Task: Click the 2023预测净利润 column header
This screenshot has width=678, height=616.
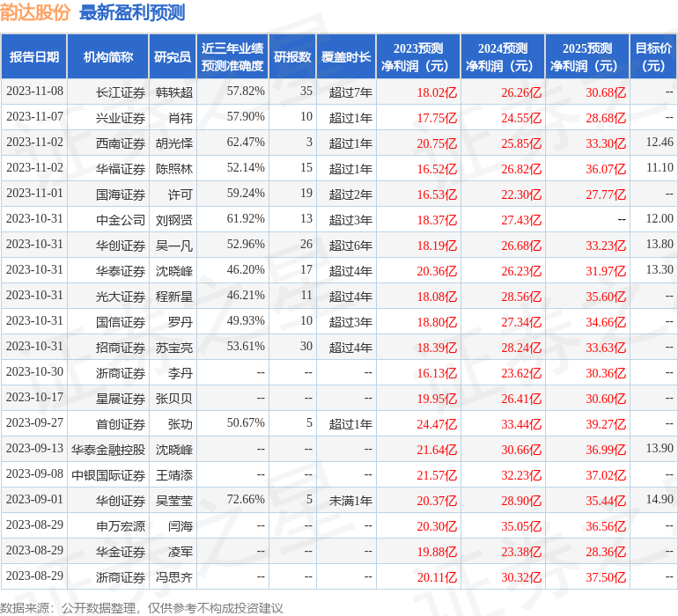Action: tap(418, 56)
